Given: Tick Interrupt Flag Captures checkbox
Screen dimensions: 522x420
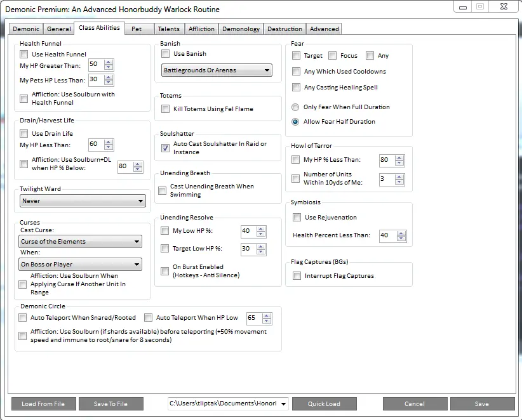Looking at the screenshot, I should [x=297, y=276].
